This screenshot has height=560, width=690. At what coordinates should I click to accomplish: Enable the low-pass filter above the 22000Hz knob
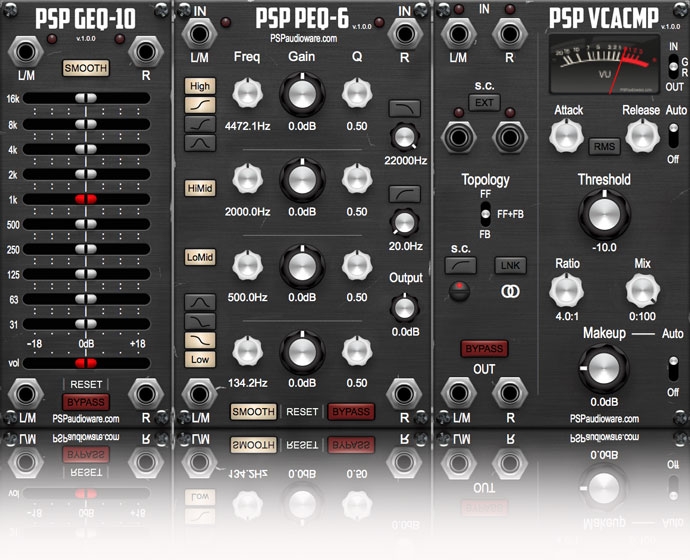(x=407, y=108)
